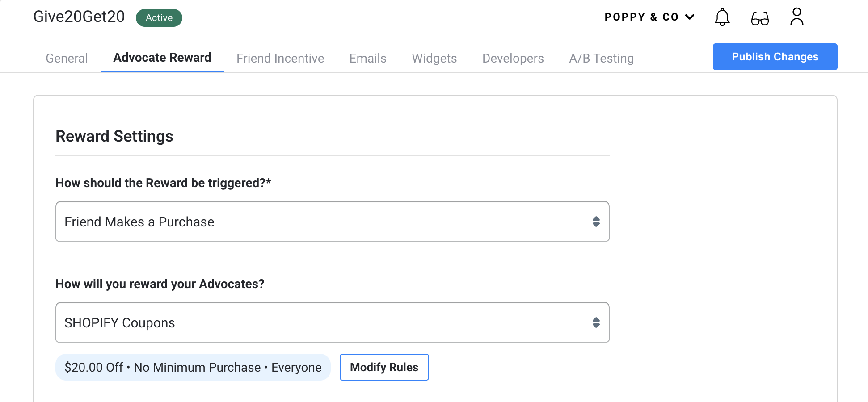Click the Modify Rules button
This screenshot has width=868, height=402.
[x=384, y=367]
